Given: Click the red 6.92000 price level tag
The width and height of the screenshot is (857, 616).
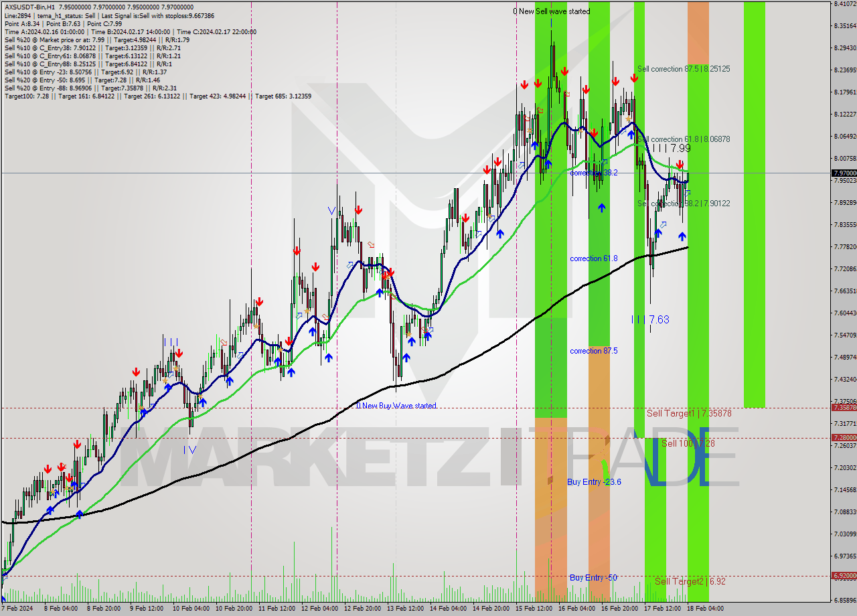Looking at the screenshot, I should 844,575.
